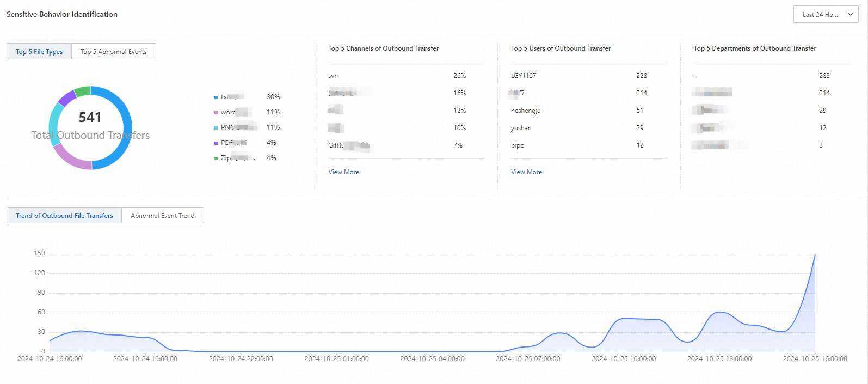Click the chevron arrow in time range selector
The width and height of the screenshot is (868, 384).
click(x=851, y=14)
